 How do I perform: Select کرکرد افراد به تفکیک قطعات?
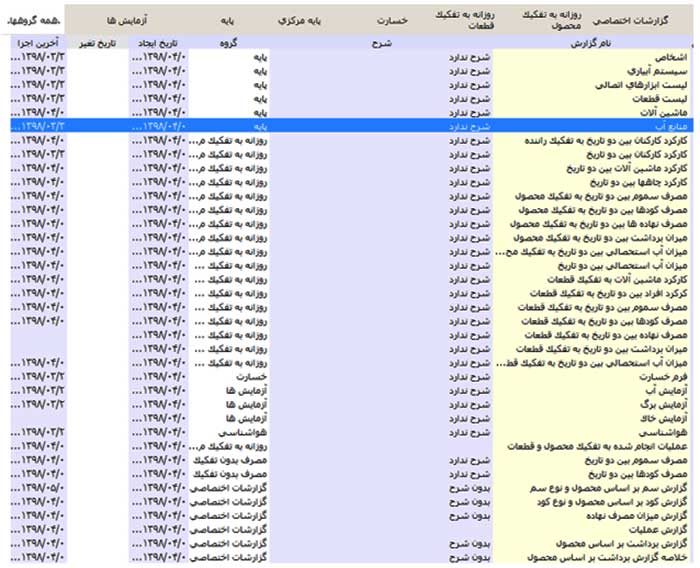[608, 293]
